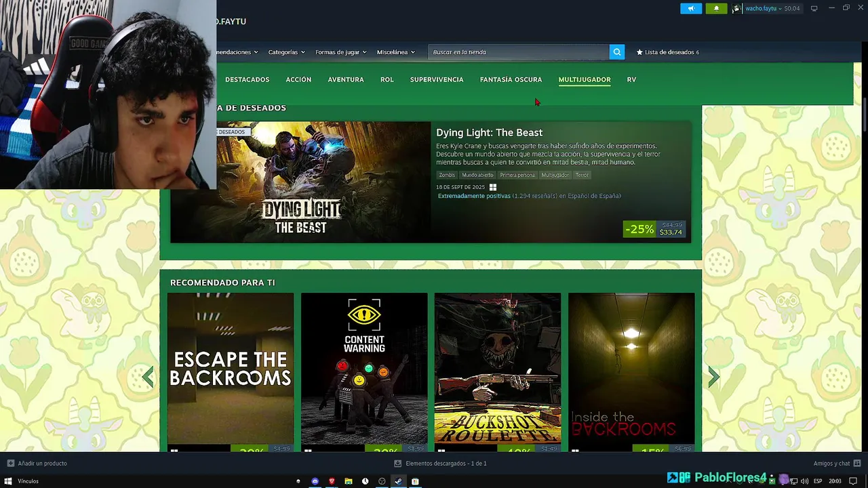
Task: Open Amigos y chat
Action: [831, 464]
